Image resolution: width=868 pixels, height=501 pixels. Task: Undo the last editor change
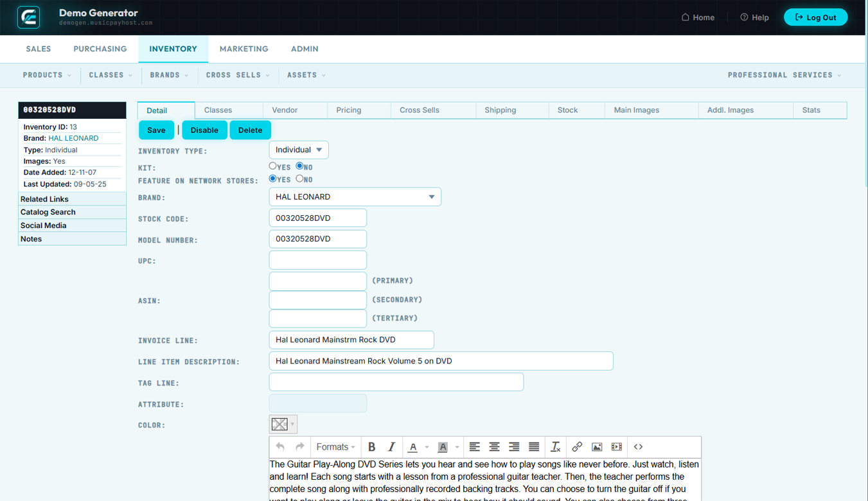pyautogui.click(x=280, y=447)
